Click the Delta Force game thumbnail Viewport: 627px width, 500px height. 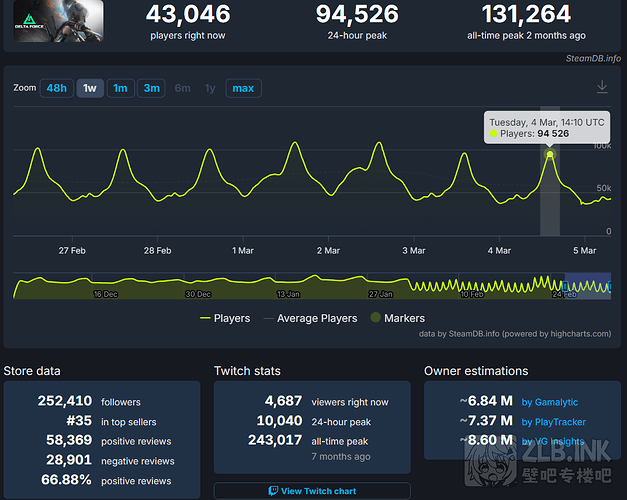pos(44,20)
